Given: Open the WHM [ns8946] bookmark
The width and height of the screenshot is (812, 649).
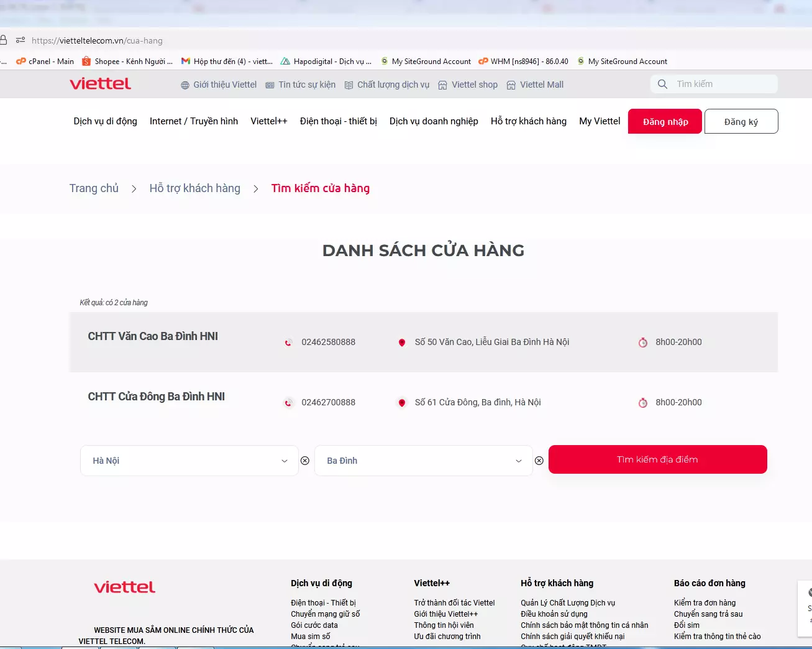Looking at the screenshot, I should (x=523, y=62).
